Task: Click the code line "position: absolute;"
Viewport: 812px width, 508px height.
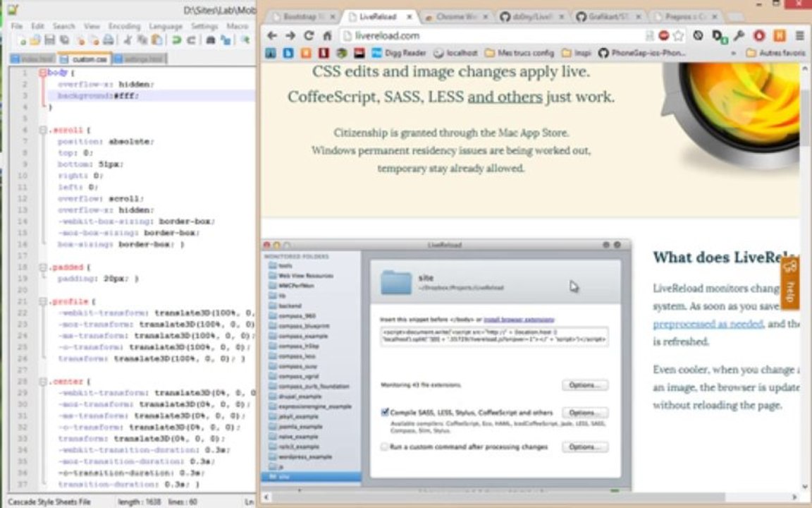Action: pyautogui.click(x=105, y=142)
